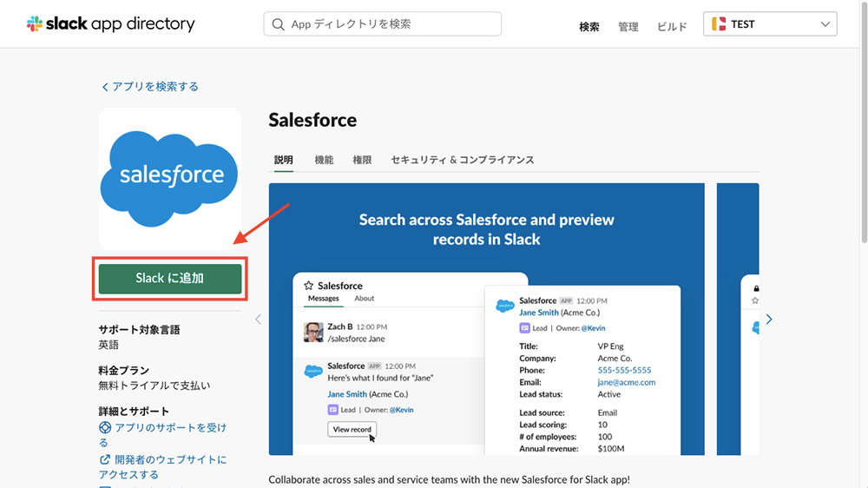868x488 pixels.
Task: Click the Collaborate across sales description text
Action: (449, 479)
